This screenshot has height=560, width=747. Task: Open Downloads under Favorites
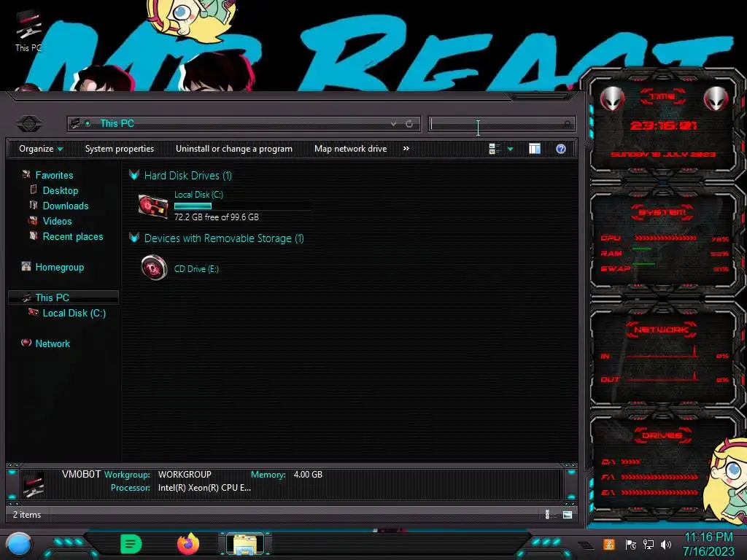(66, 206)
